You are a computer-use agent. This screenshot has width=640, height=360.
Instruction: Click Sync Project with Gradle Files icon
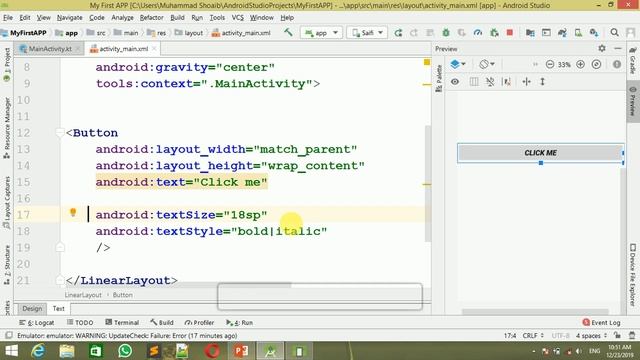point(562,33)
